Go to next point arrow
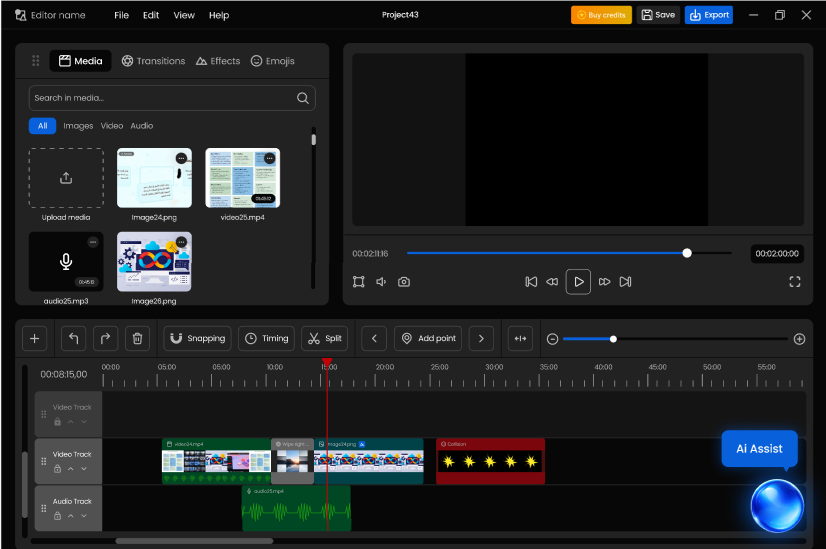The image size is (826, 549). click(481, 338)
